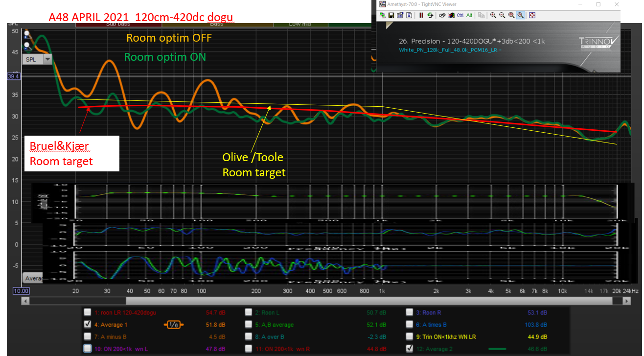Enable the '11: ON 200<1k wn R' checkbox
The image size is (644, 356).
249,349
